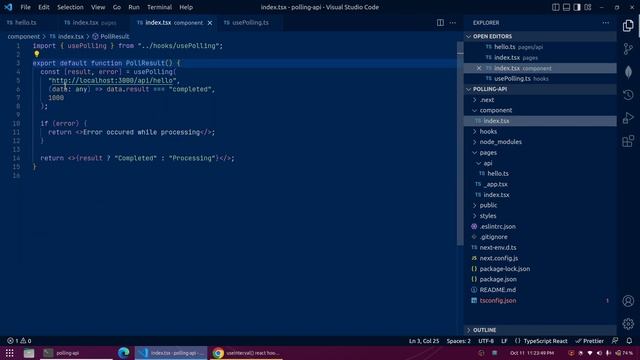Open the Terminal menu

(159, 7)
